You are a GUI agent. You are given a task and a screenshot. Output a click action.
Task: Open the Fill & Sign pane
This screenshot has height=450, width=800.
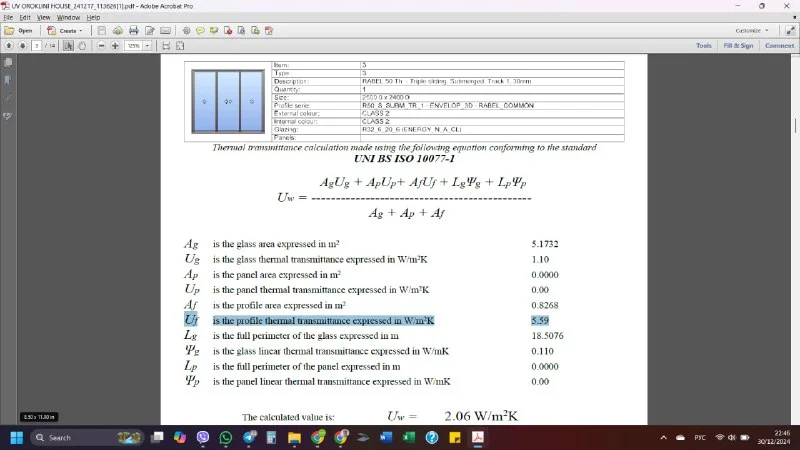[738, 45]
